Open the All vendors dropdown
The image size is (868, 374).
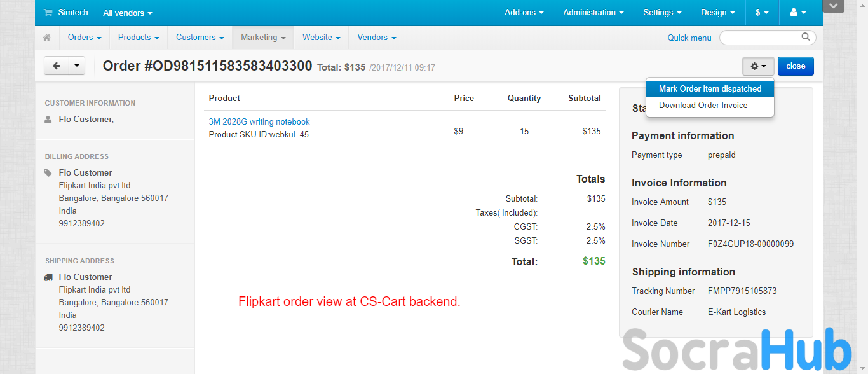128,13
